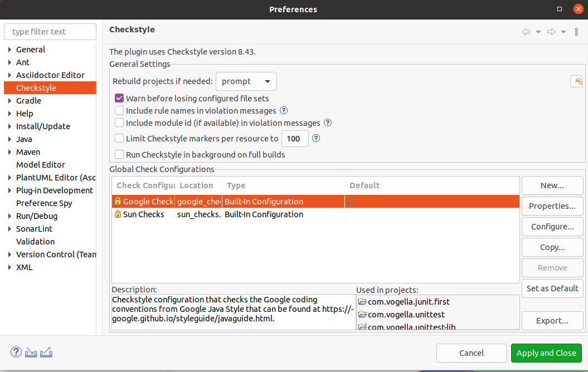588x372 pixels.
Task: Select the Sun Checks configuration row
Action: point(315,214)
